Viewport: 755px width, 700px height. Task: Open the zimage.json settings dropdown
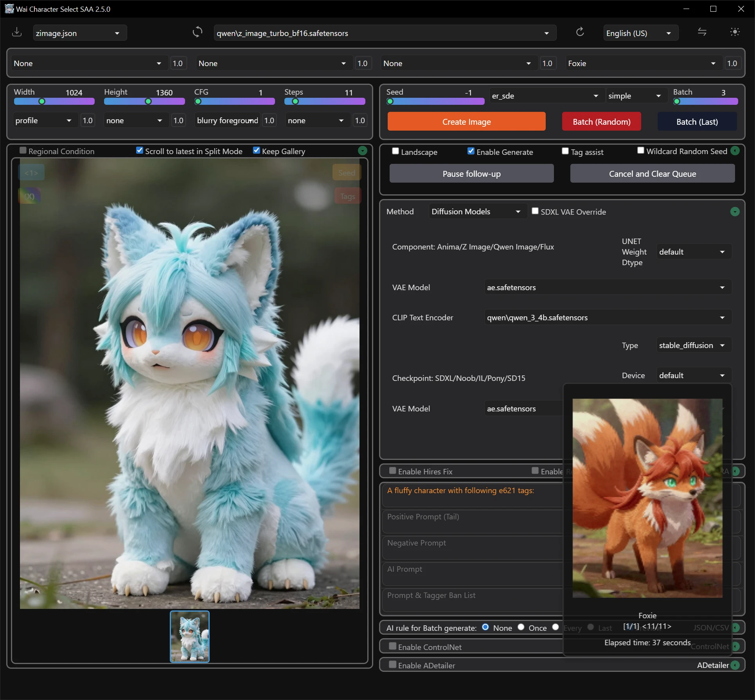[x=80, y=33]
